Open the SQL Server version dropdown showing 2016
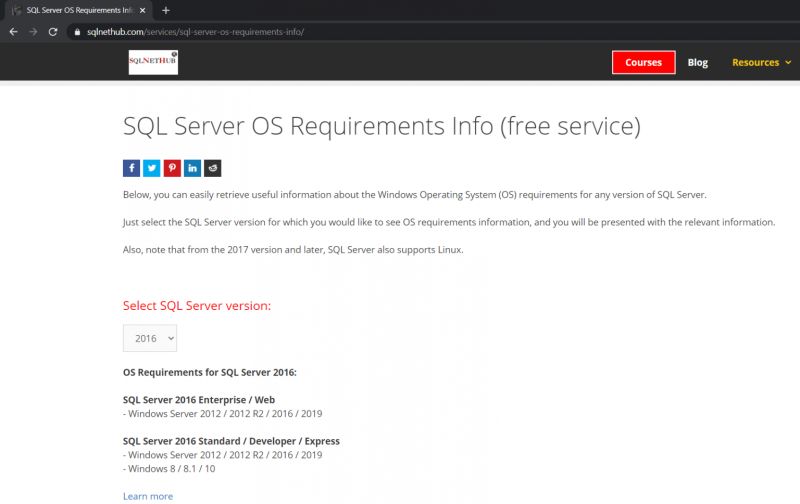800x504 pixels. (150, 338)
